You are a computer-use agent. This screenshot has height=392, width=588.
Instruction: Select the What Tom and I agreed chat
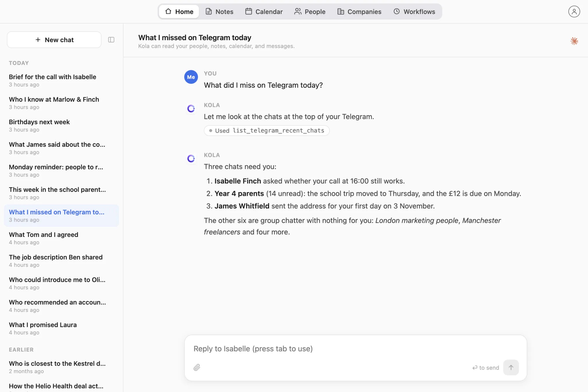[x=61, y=238]
